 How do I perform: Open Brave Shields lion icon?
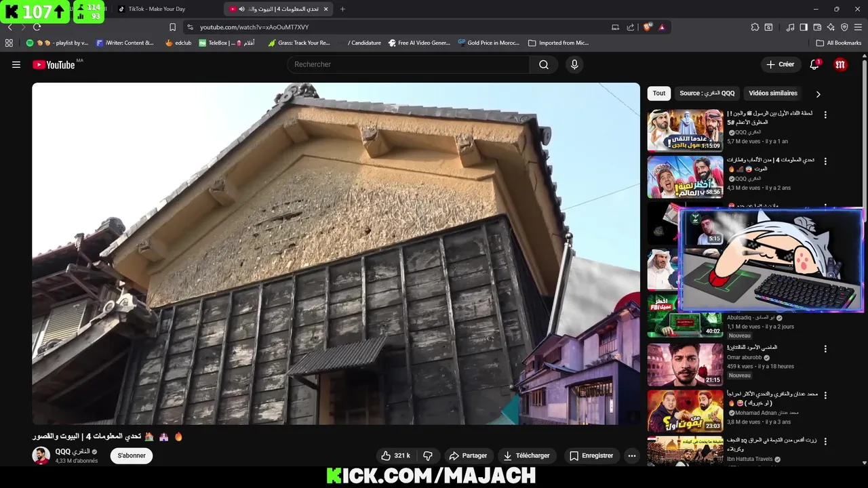point(648,27)
